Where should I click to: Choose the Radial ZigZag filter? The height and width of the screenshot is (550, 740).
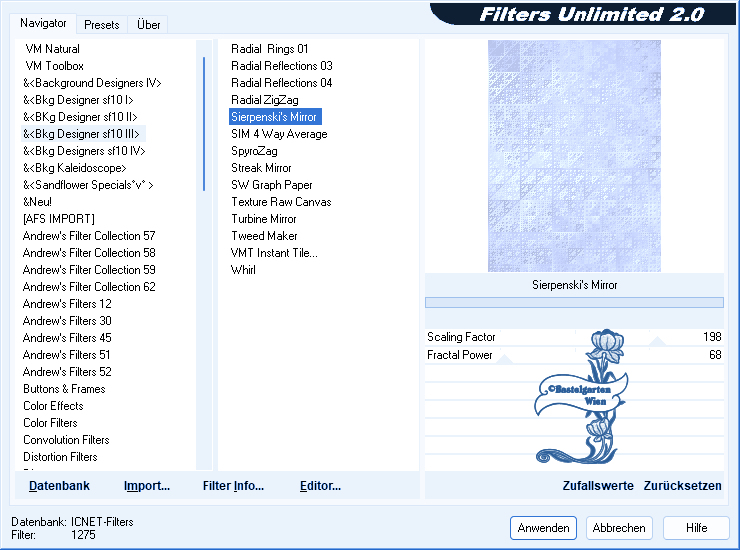click(x=264, y=100)
